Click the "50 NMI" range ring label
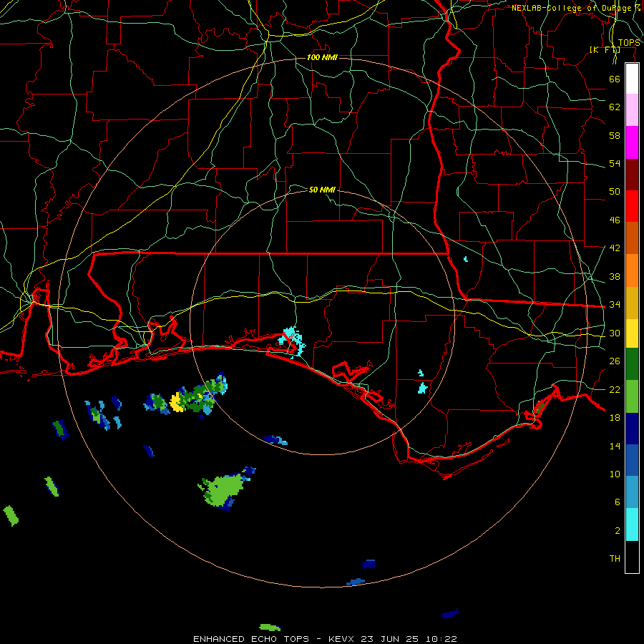Viewport: 644px width, 644px height. [322, 190]
